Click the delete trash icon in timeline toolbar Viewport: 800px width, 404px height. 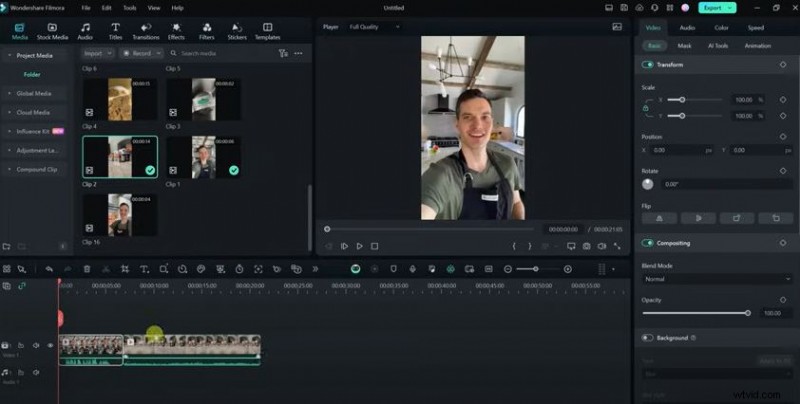pos(87,269)
